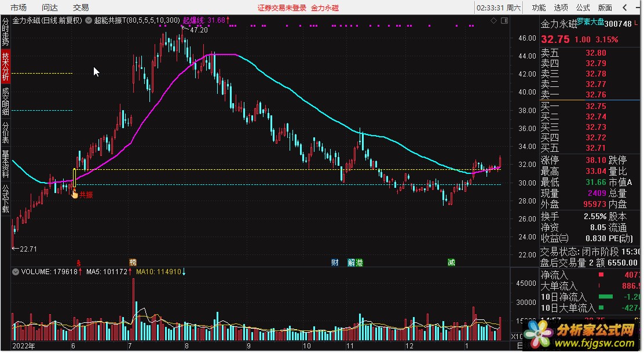Switch to 分时走势 side tab
Screen dimensions: 644x353
click(5, 32)
